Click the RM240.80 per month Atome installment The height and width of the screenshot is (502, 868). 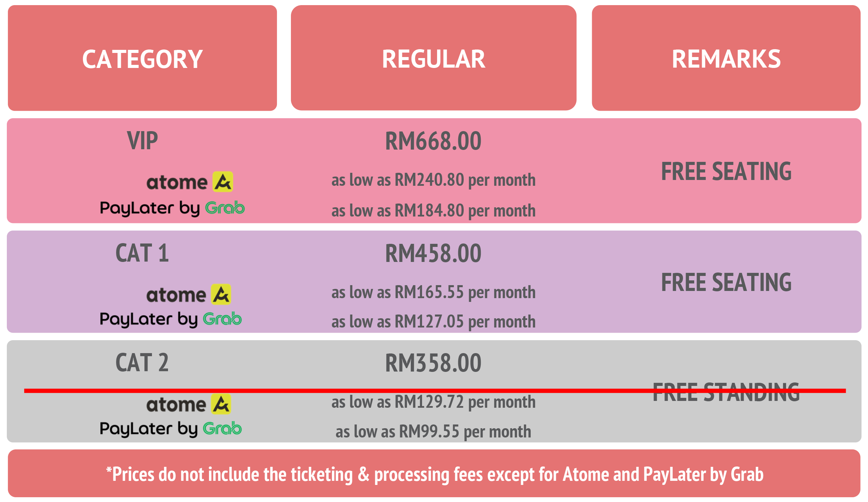[433, 180]
